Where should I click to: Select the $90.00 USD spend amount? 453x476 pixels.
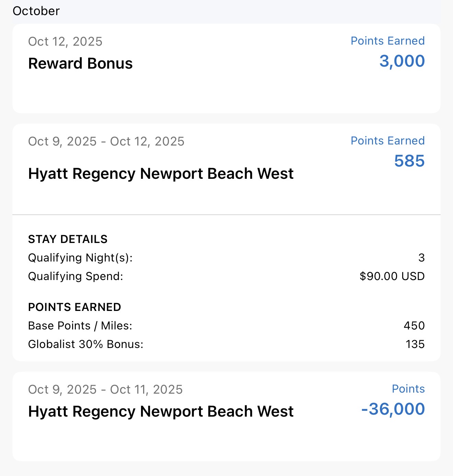point(392,276)
